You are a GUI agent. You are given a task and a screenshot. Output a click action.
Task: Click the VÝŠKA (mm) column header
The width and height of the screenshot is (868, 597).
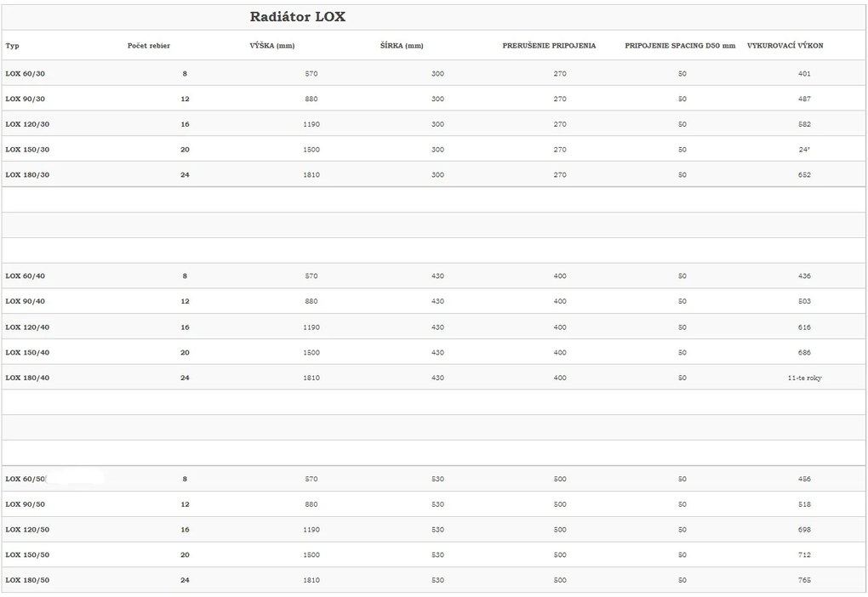pyautogui.click(x=271, y=45)
